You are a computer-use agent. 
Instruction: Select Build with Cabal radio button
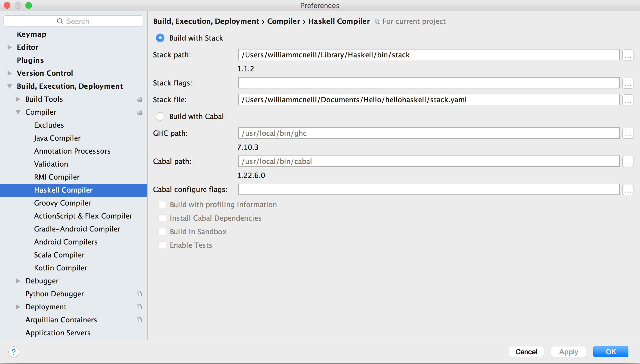(160, 117)
